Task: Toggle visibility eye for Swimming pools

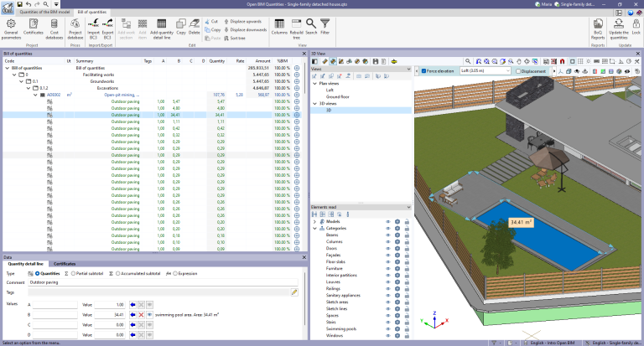Action: [x=388, y=328]
